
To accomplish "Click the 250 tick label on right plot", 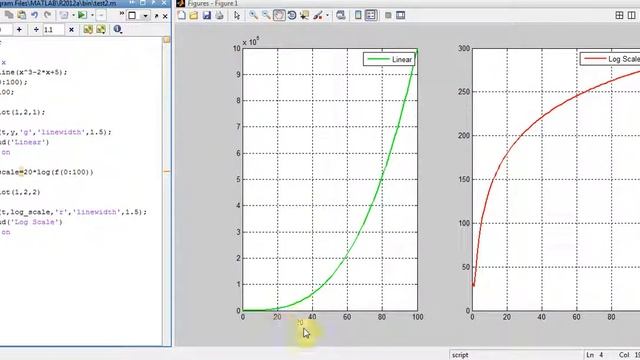I will click(464, 92).
